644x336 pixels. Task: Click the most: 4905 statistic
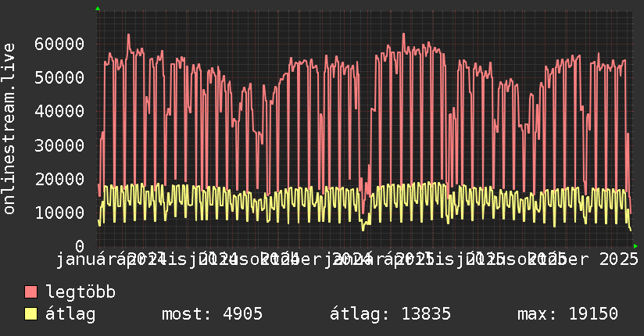212,314
